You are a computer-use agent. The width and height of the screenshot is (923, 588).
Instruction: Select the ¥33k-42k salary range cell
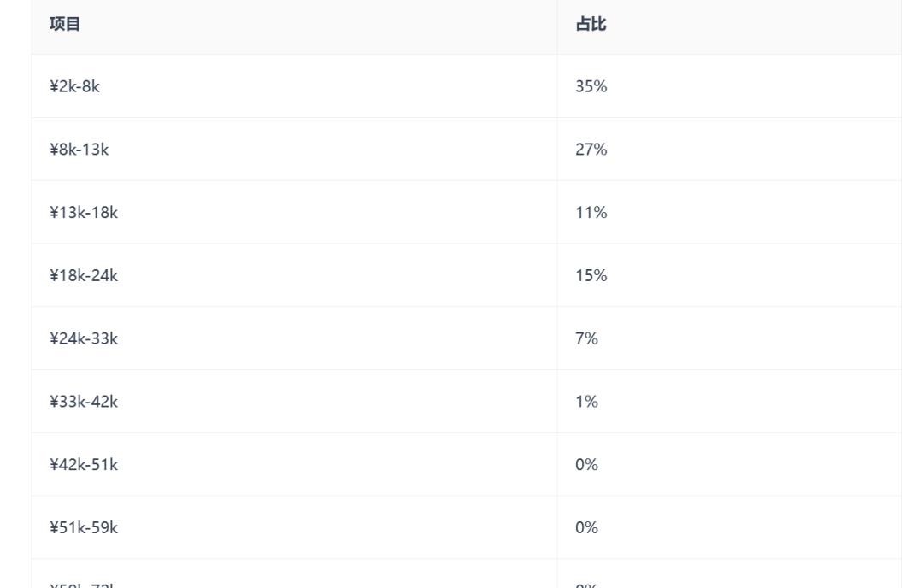[x=83, y=402]
